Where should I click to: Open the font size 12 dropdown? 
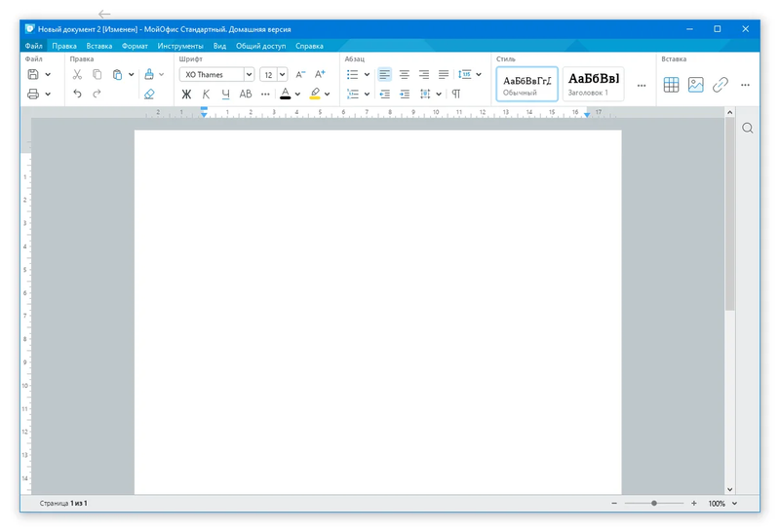point(282,75)
